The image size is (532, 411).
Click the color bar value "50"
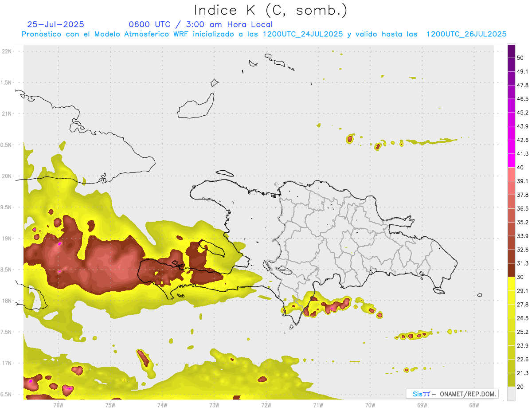click(521, 58)
